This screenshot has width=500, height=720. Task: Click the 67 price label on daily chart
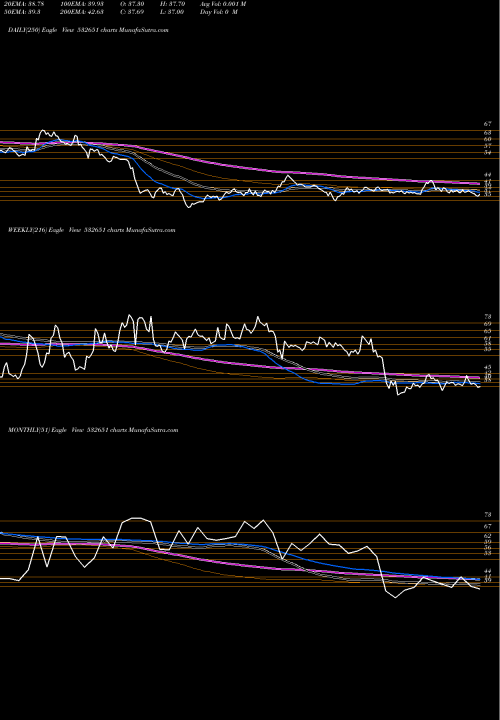(488, 124)
